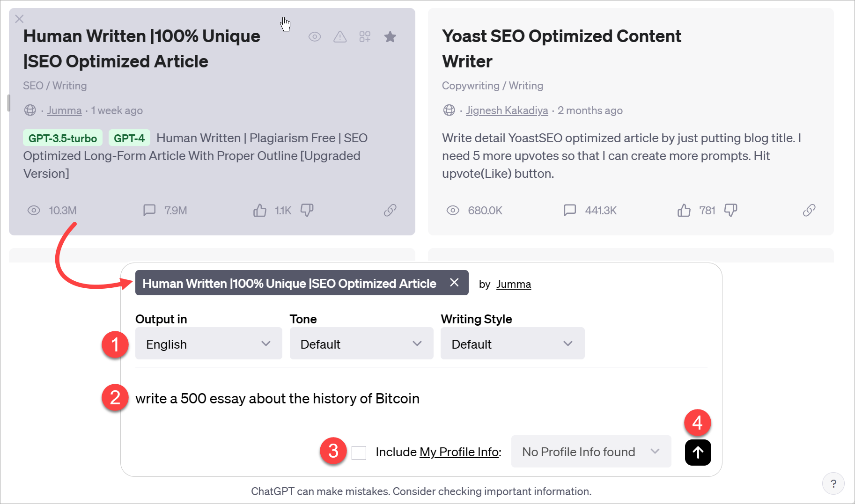Upvote the Human Written prompt

(x=259, y=210)
